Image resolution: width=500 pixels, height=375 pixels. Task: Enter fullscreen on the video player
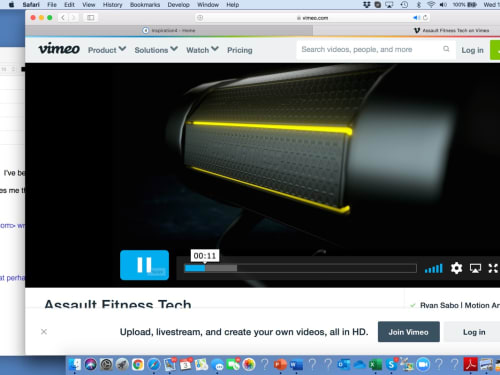(x=493, y=268)
